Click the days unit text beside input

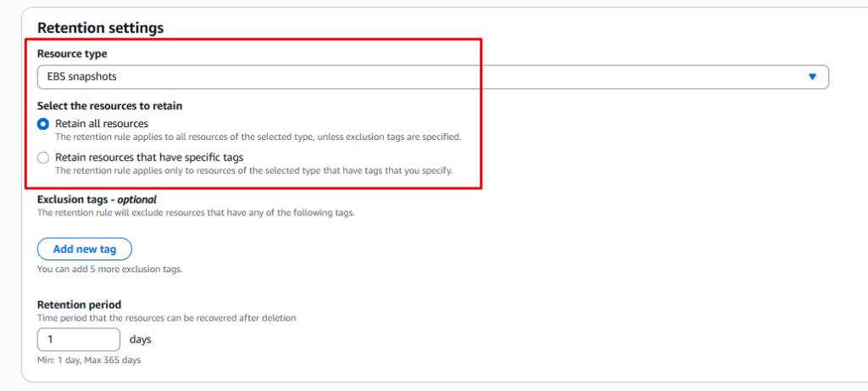tap(140, 339)
